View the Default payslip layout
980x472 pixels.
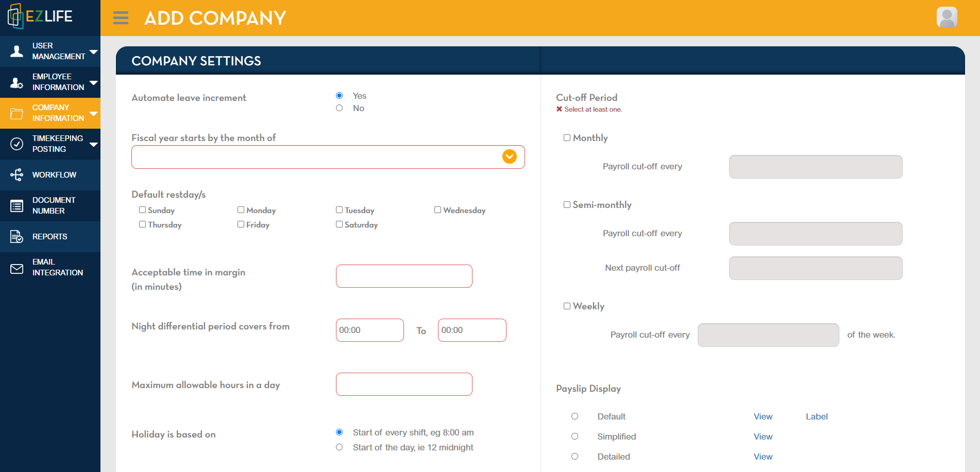[x=763, y=416]
